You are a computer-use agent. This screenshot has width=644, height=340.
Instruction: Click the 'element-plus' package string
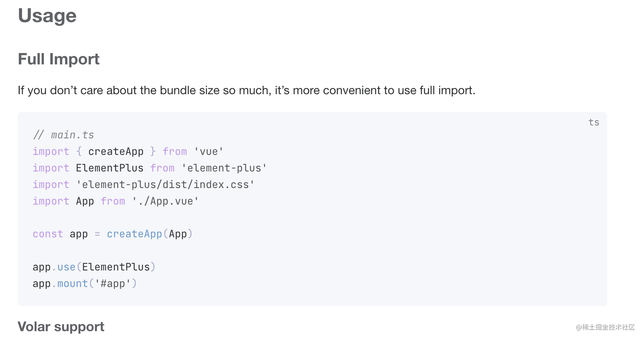coord(224,168)
